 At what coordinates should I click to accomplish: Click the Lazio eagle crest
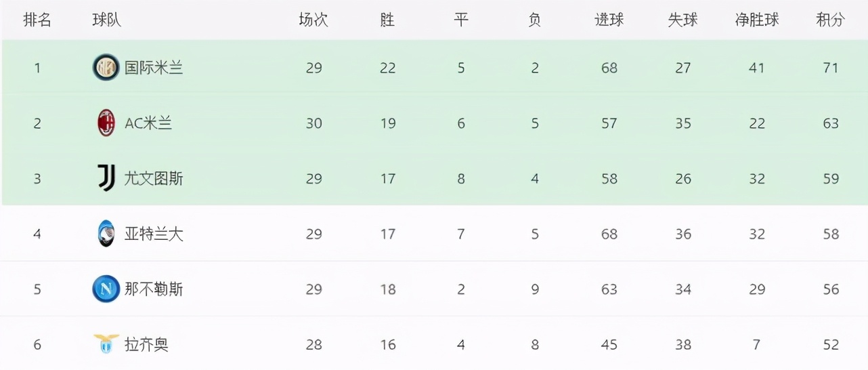[x=106, y=344]
